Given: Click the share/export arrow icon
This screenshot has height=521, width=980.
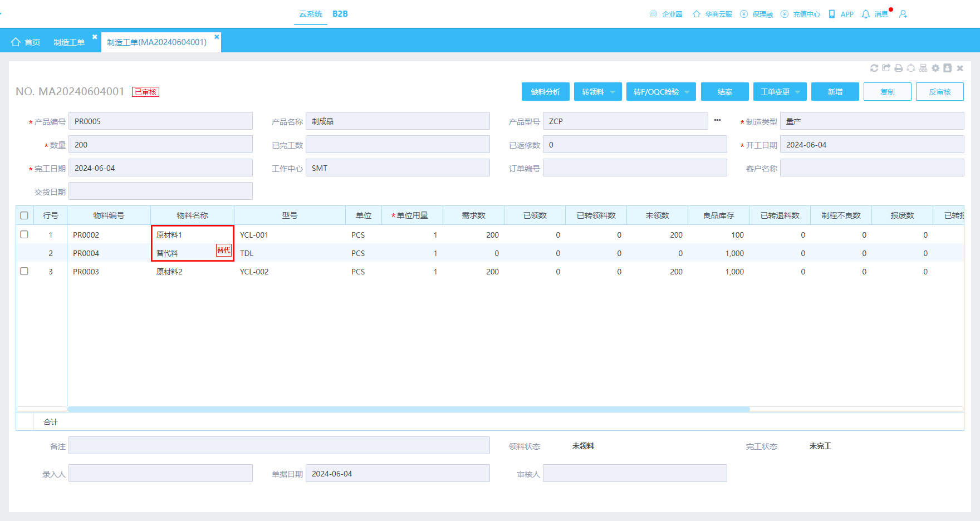Looking at the screenshot, I should pyautogui.click(x=886, y=68).
